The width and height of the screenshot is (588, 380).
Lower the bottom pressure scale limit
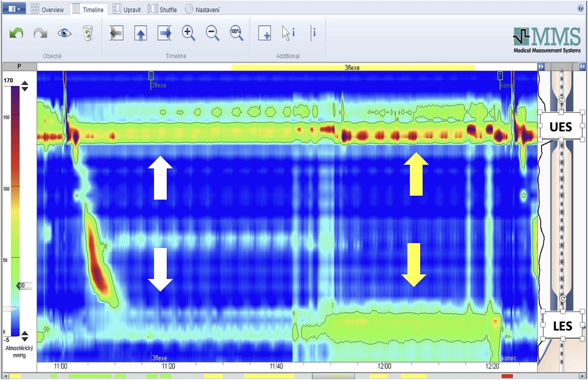tap(25, 338)
